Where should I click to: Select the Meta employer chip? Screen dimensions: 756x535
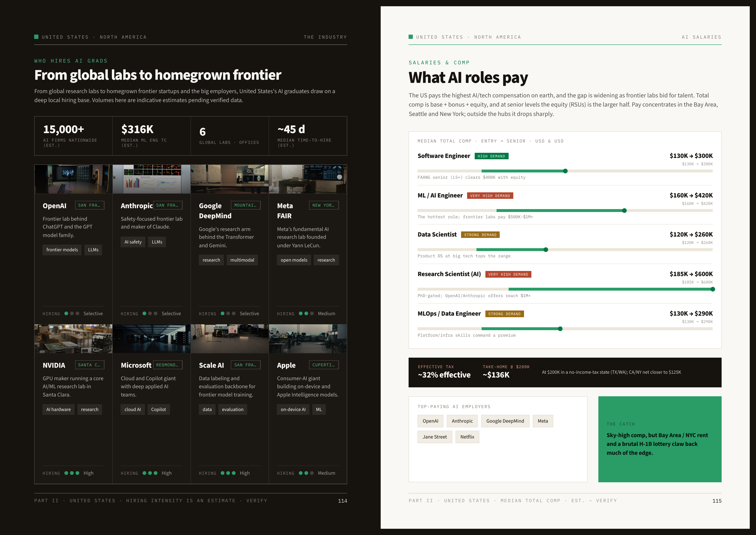[543, 421]
